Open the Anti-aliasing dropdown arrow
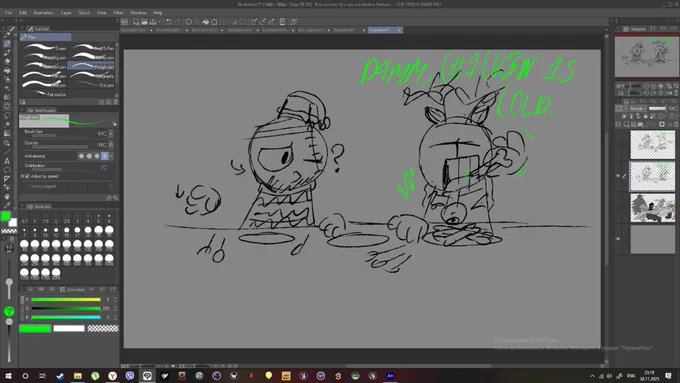680x383 pixels. pos(112,156)
